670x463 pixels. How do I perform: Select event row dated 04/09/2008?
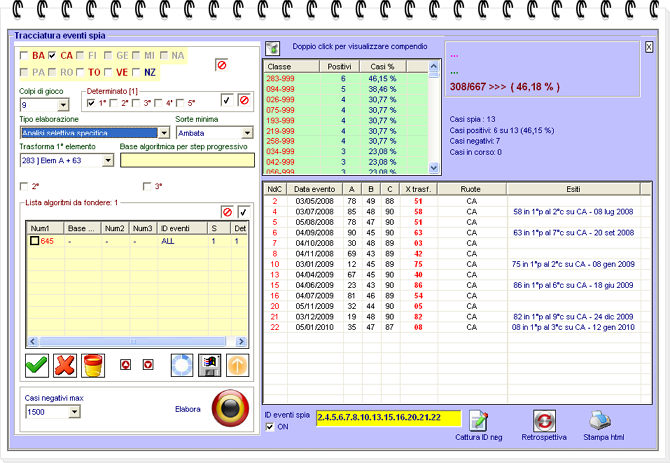click(x=457, y=232)
